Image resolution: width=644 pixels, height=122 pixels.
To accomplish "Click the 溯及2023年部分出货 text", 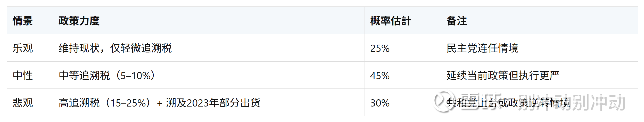I will [x=213, y=103].
